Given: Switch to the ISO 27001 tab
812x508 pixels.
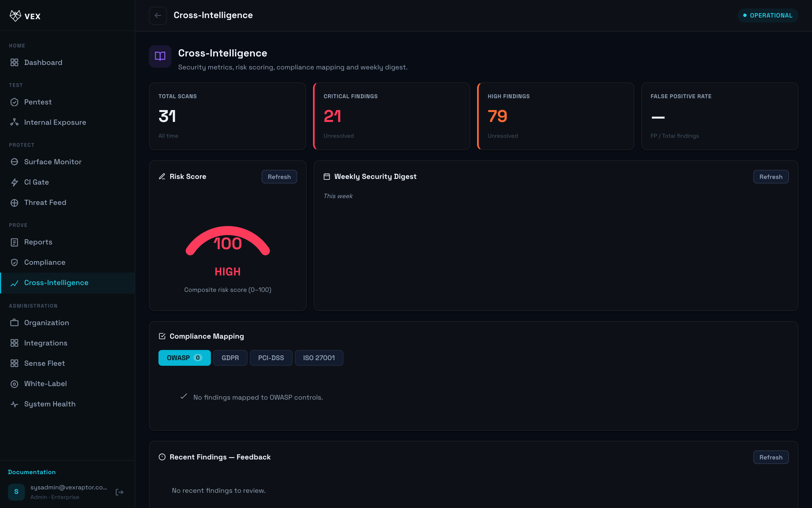Looking at the screenshot, I should click(x=319, y=358).
